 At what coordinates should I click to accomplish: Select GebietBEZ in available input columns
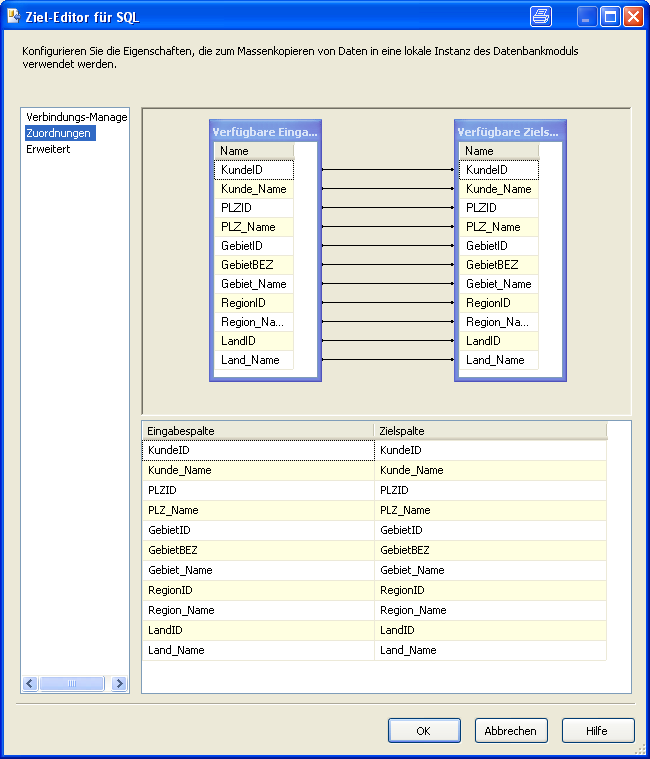254,265
